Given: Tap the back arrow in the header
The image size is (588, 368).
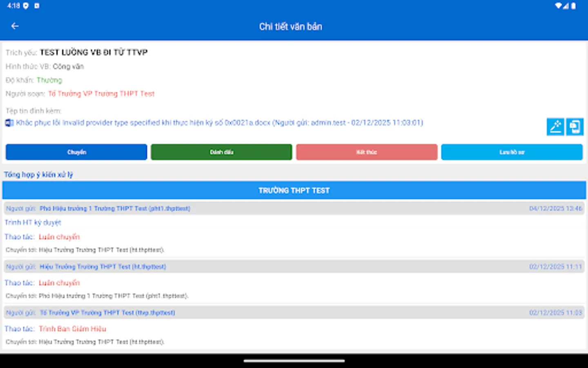Looking at the screenshot, I should (15, 26).
